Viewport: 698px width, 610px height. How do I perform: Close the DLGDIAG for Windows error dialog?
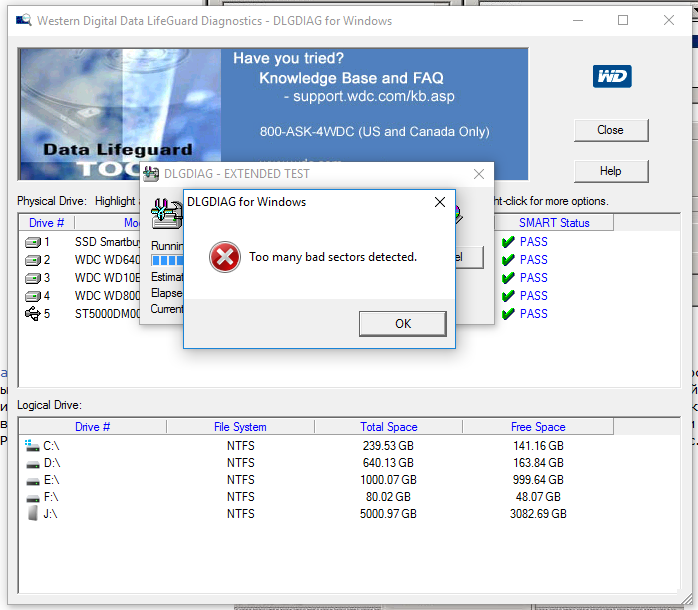440,202
